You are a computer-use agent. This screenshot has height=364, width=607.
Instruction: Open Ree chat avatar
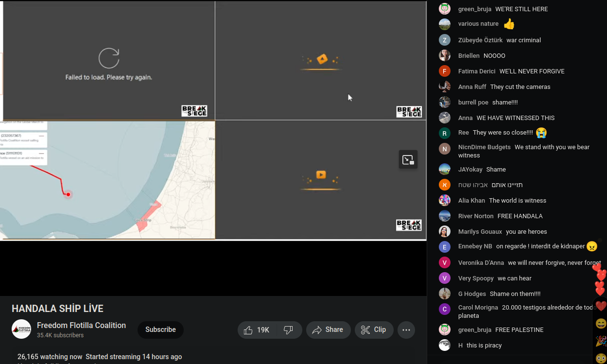coord(445,133)
